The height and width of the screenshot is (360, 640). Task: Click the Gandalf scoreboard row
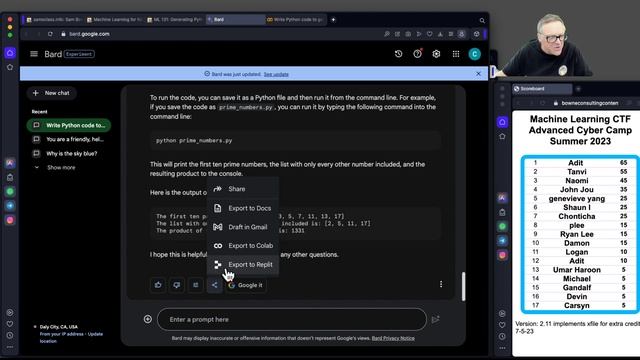click(579, 288)
